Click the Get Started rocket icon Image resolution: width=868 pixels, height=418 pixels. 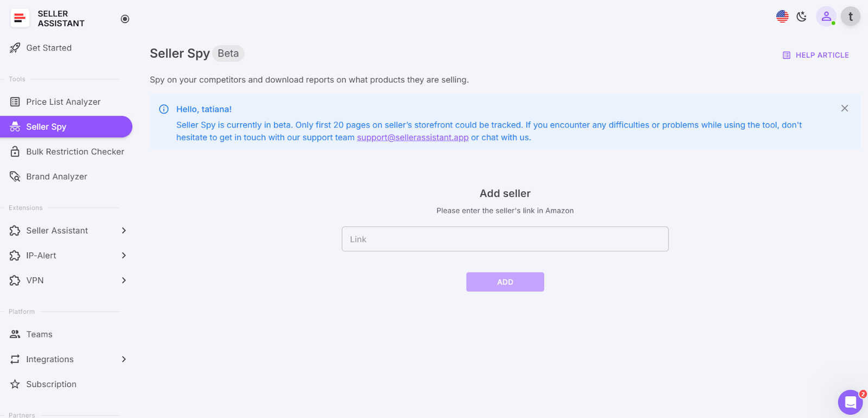(15, 48)
